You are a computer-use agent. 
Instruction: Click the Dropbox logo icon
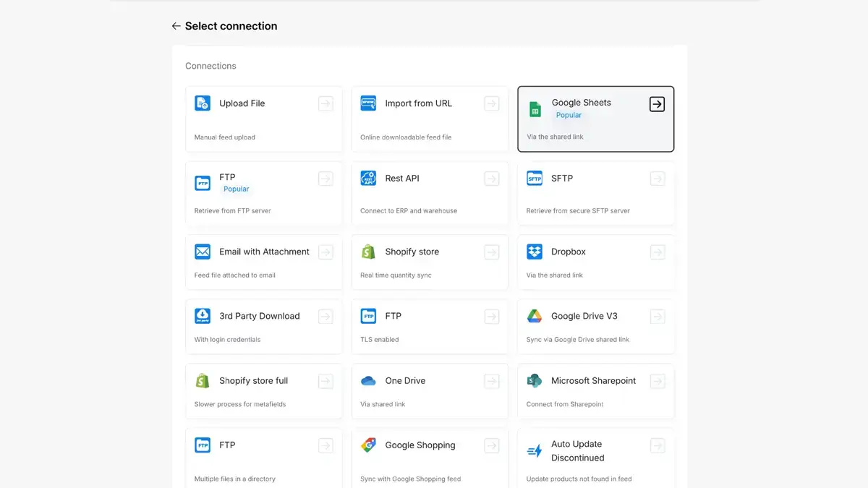pos(535,252)
